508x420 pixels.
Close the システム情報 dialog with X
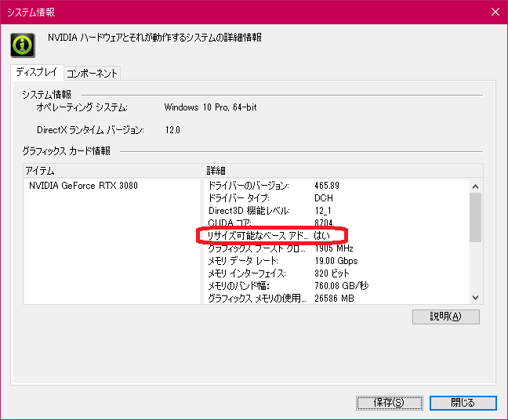coord(495,12)
